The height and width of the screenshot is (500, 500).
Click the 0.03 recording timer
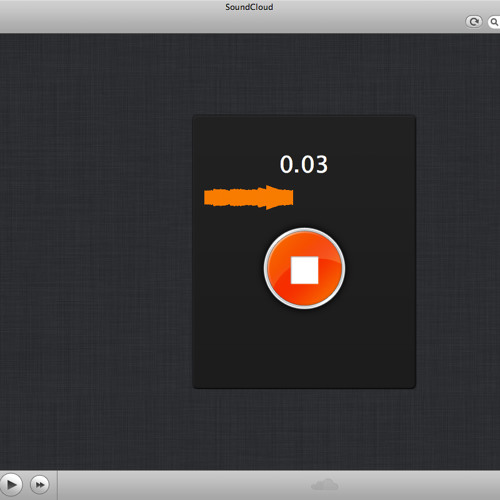coord(304,164)
